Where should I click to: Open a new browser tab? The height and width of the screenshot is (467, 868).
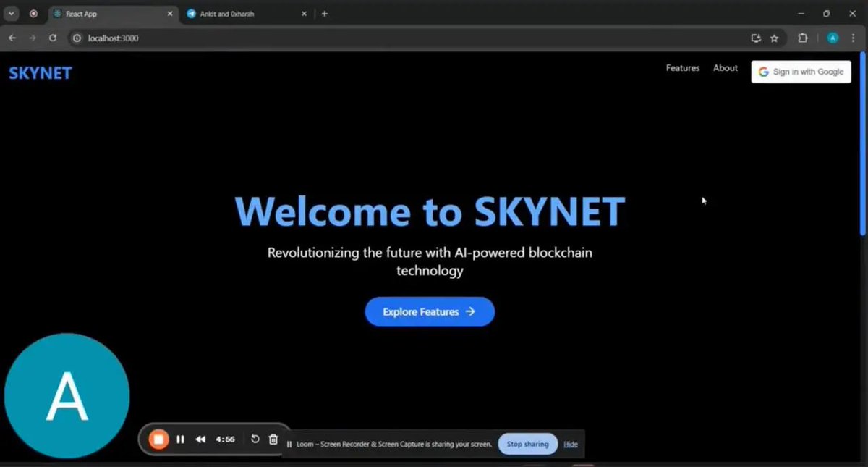click(324, 14)
